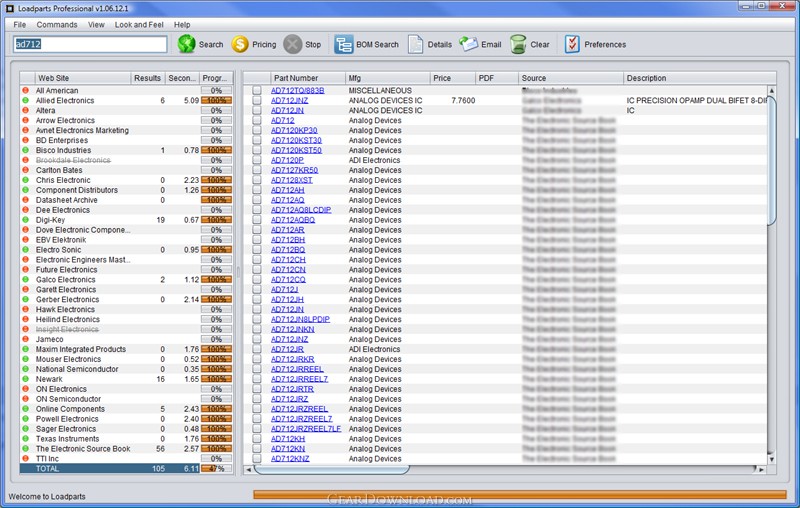
Task: Click TOTAL row 47% progress bar
Action: click(x=216, y=468)
